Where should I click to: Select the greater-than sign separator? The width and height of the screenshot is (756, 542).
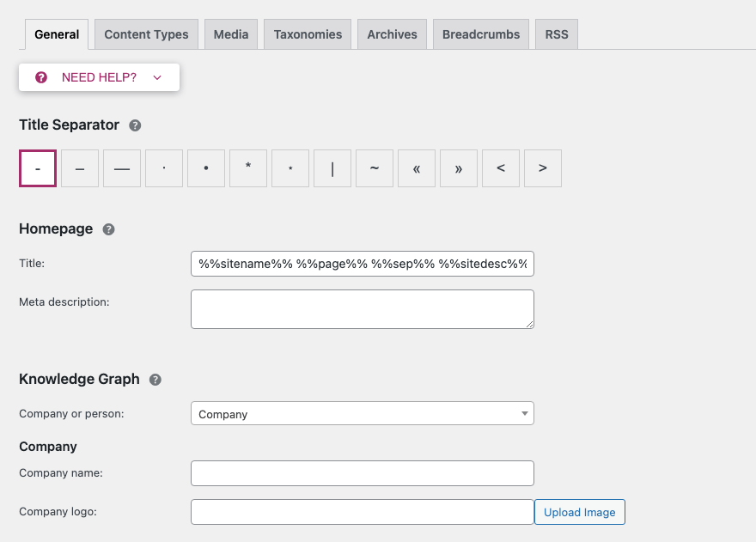543,168
